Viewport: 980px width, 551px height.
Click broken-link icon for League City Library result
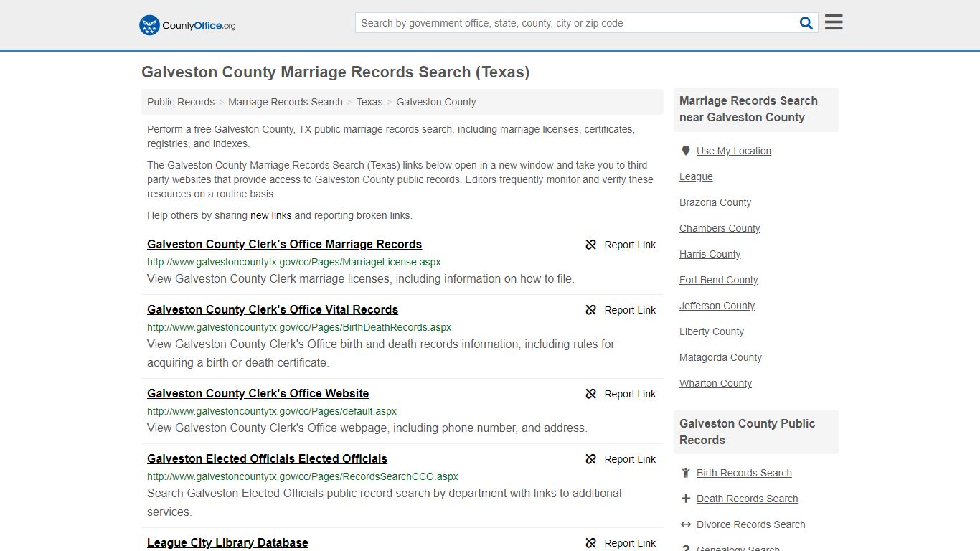591,543
